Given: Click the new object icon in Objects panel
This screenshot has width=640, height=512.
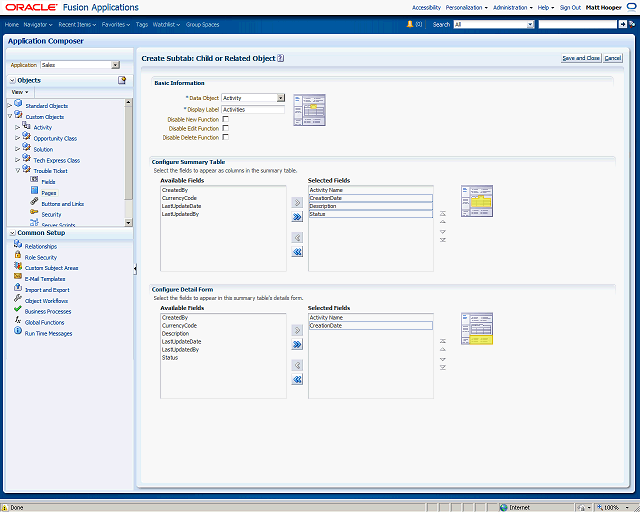Looking at the screenshot, I should pos(122,80).
